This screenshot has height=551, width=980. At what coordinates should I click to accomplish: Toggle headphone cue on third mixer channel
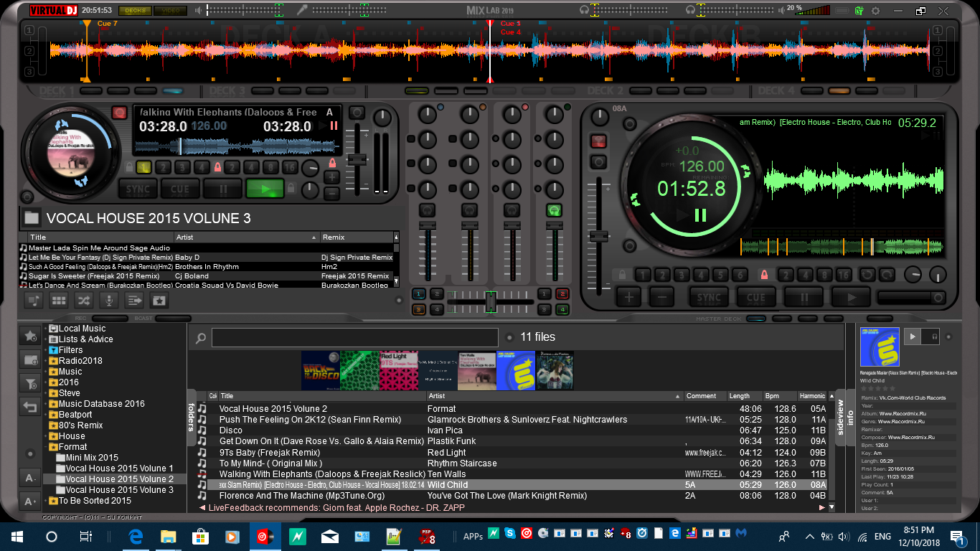512,211
